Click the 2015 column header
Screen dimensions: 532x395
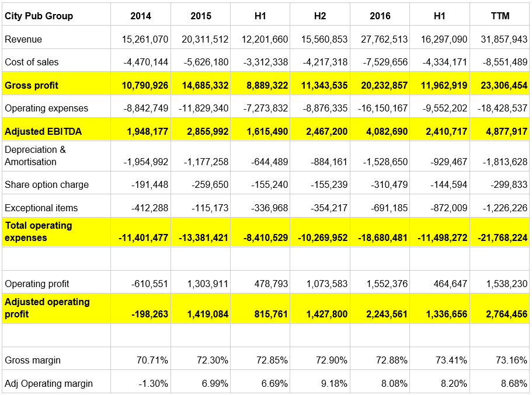[200, 16]
